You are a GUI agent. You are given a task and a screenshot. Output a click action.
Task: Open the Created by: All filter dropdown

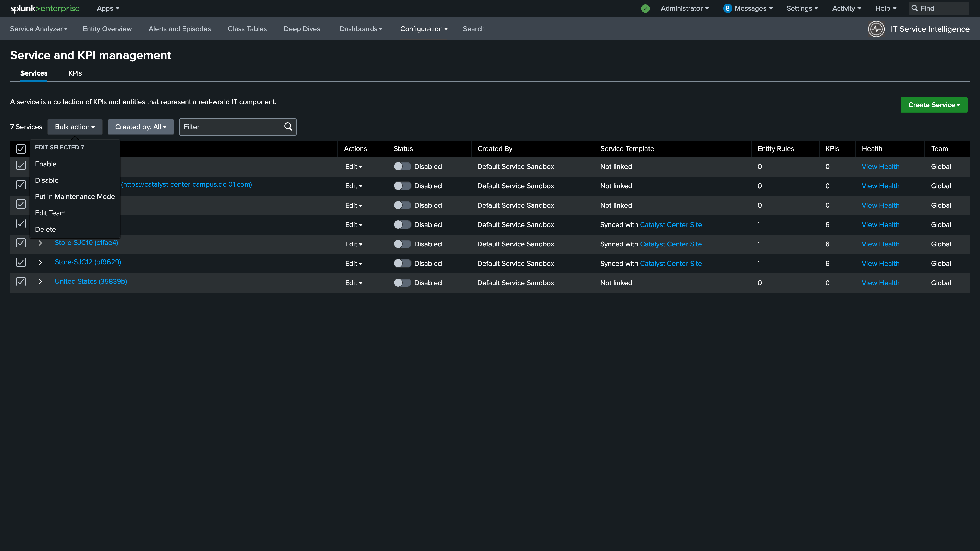[141, 127]
